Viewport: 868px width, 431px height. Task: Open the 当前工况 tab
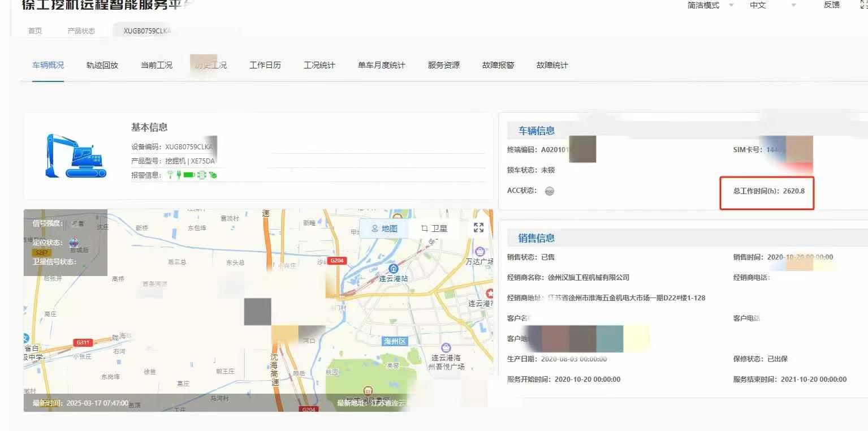click(157, 65)
